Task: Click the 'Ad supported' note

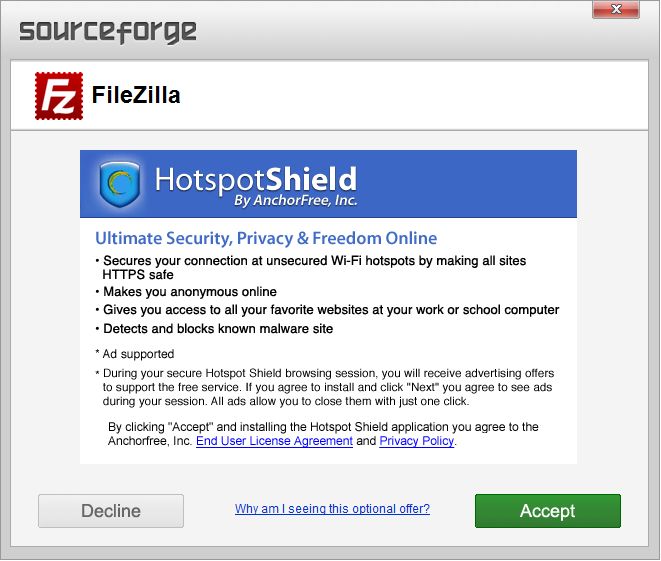Action: tap(138, 354)
